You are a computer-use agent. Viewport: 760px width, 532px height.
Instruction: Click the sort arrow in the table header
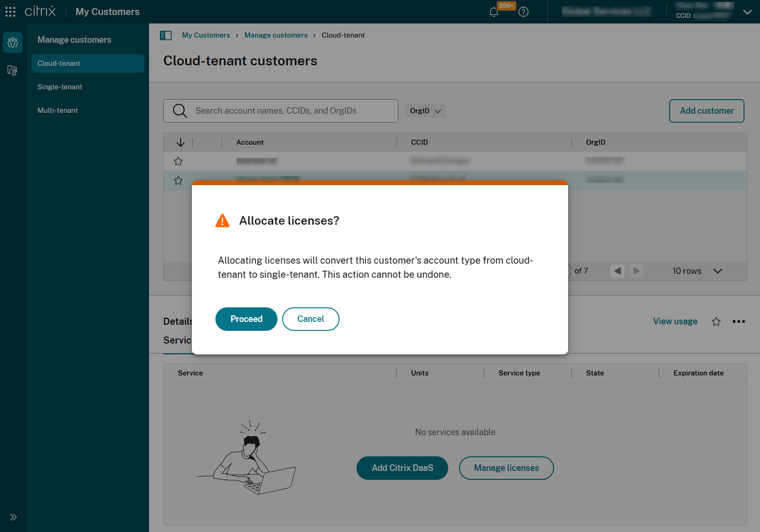coord(181,142)
